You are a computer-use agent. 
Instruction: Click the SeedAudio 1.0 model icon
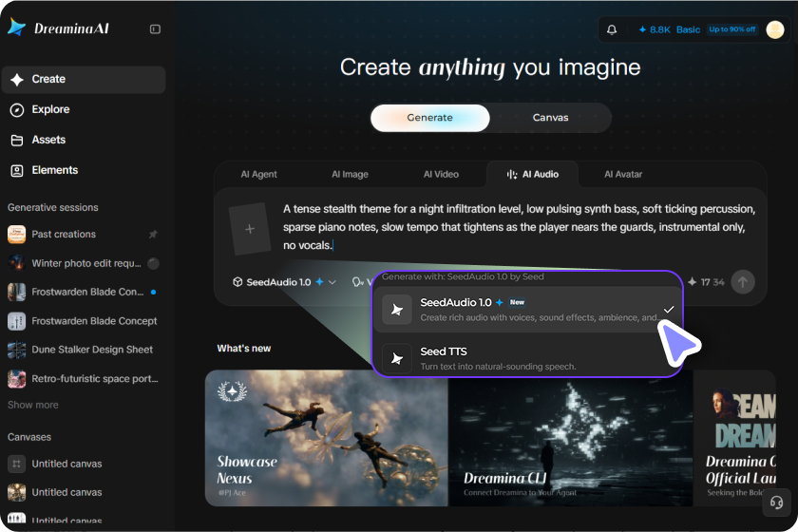click(397, 310)
